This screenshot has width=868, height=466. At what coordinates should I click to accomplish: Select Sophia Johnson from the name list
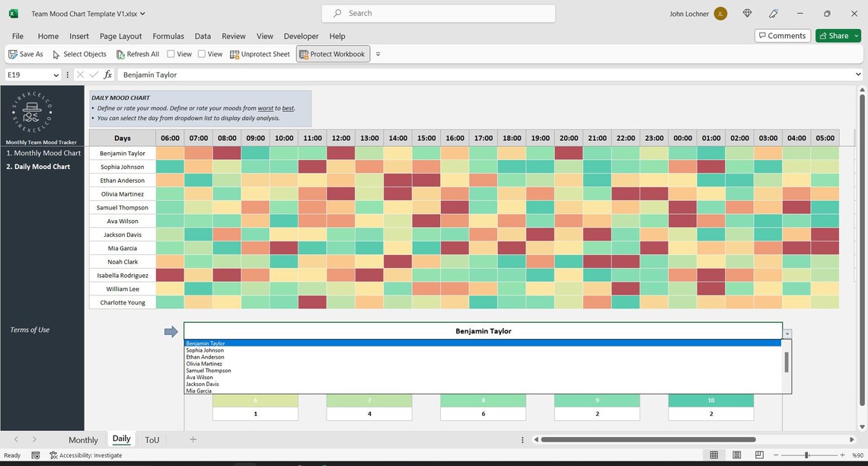[204, 349]
